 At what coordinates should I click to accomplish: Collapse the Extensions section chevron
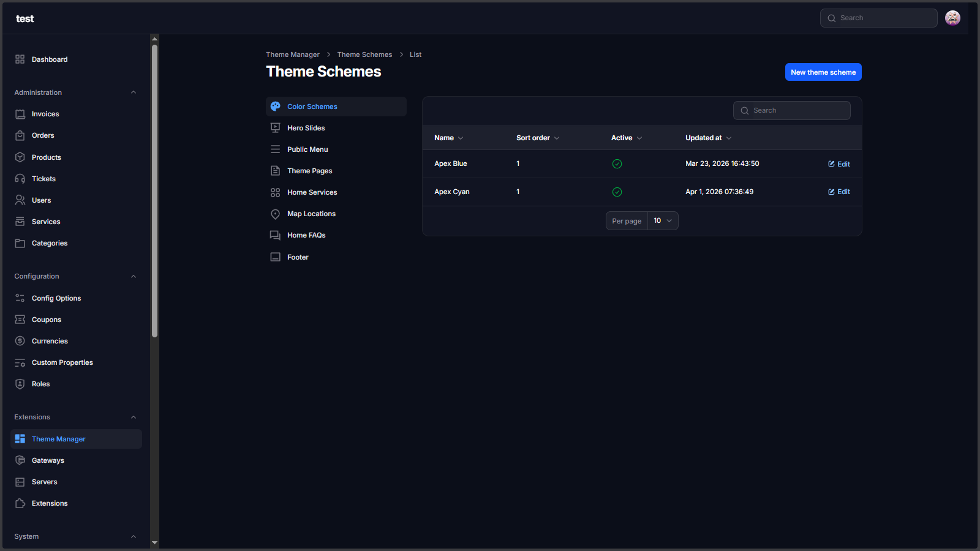pos(134,417)
